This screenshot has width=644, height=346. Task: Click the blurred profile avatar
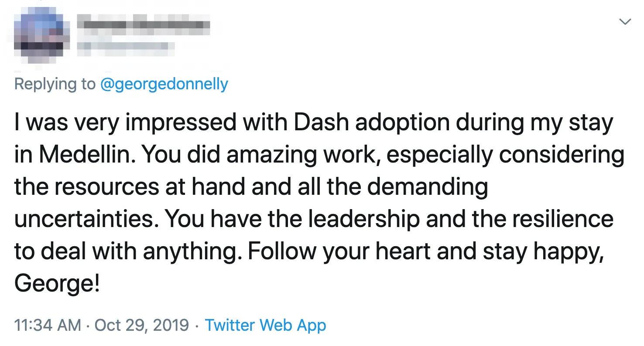[x=42, y=36]
